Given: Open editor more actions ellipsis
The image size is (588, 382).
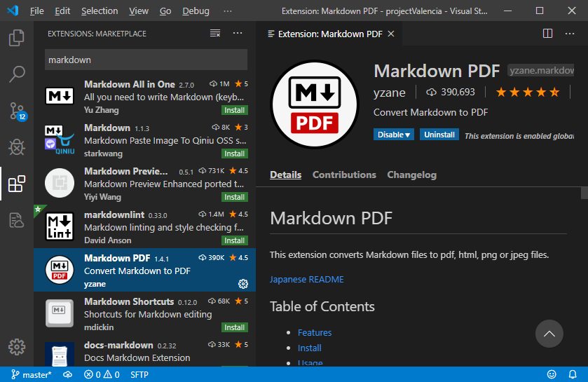Looking at the screenshot, I should click(570, 34).
